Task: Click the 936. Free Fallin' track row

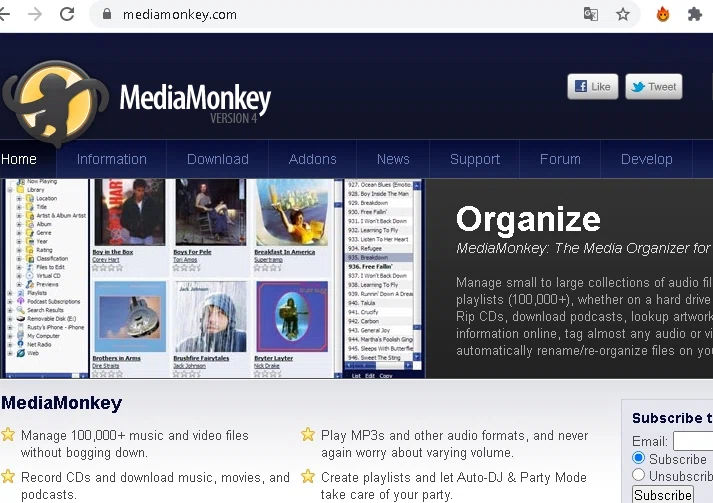Action: 379,267
